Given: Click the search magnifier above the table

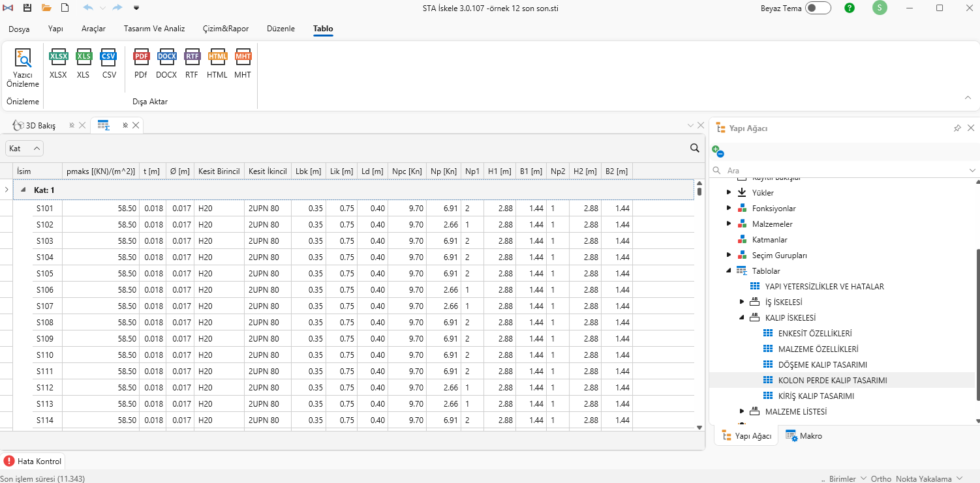Looking at the screenshot, I should point(695,149).
